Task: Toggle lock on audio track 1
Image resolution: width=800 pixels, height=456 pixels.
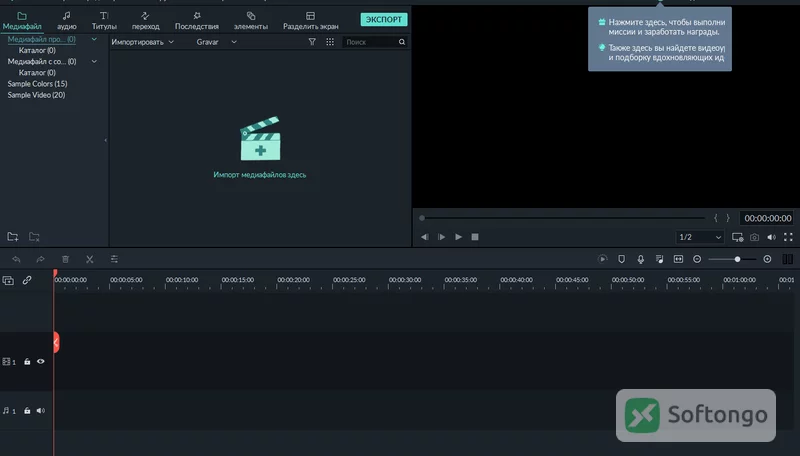Action: [x=27, y=411]
